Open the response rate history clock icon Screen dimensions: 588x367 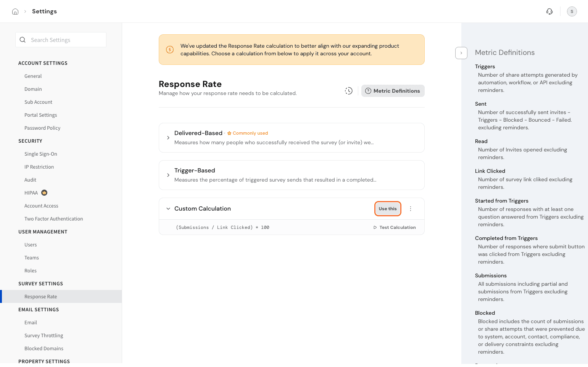(349, 91)
